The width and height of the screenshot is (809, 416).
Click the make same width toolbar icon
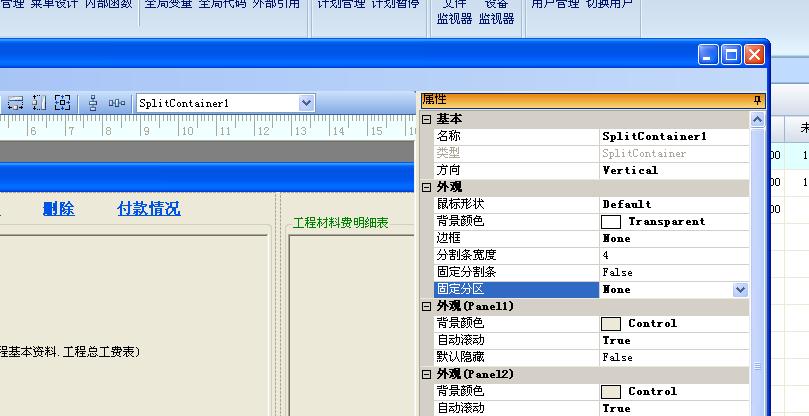click(16, 103)
